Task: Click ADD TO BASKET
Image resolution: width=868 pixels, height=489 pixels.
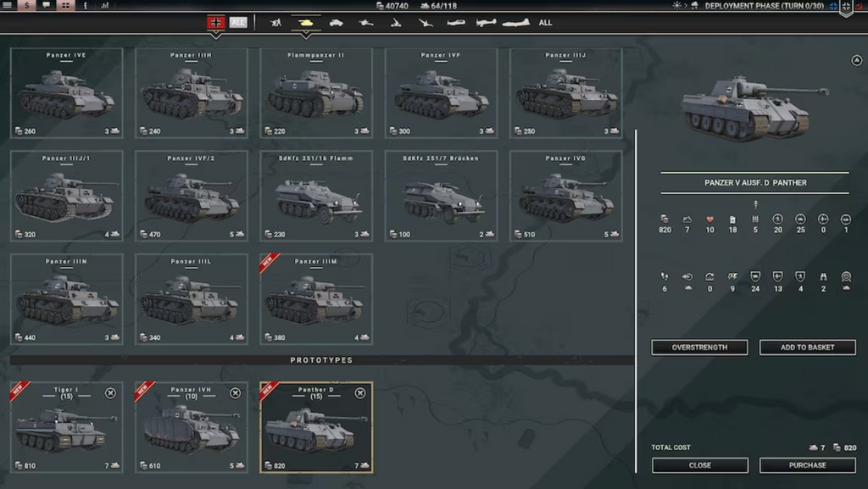Action: [808, 347]
